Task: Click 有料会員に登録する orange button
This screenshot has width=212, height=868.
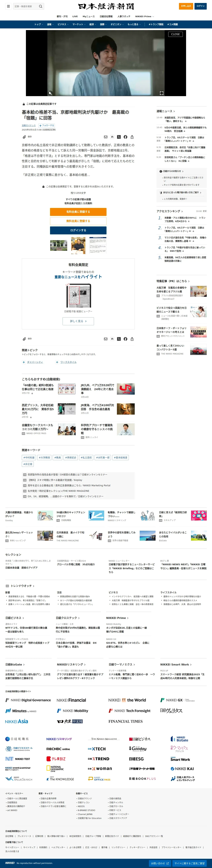Action: point(78,212)
